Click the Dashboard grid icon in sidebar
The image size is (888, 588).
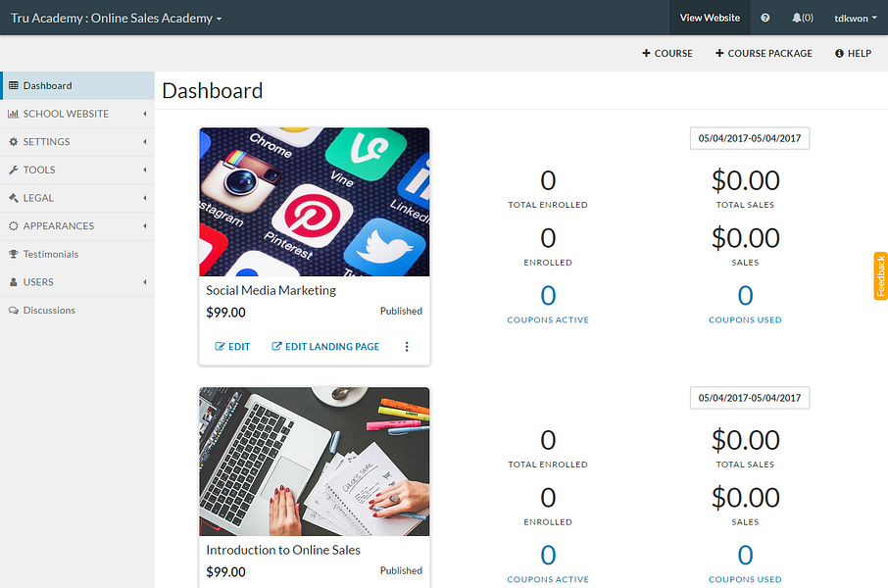coord(14,85)
